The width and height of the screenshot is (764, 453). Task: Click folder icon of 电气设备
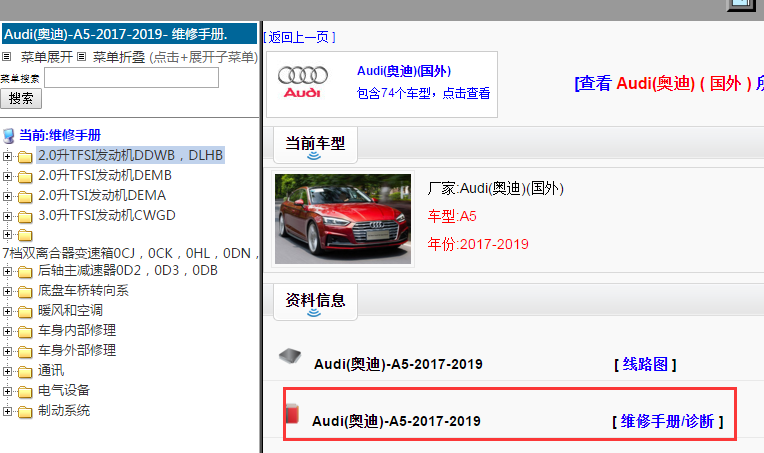[25, 392]
